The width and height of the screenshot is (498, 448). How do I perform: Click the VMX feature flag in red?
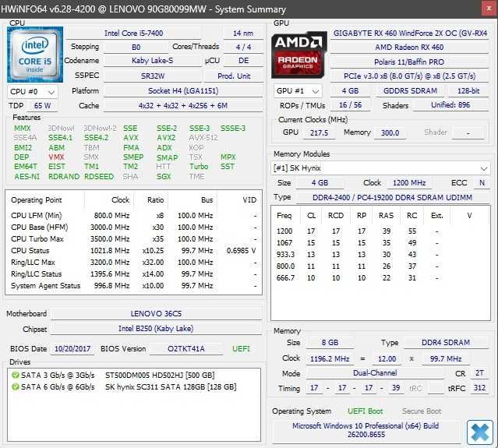[56, 157]
